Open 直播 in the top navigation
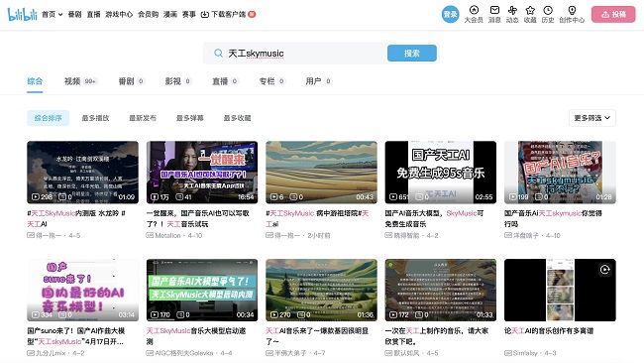 (94, 15)
